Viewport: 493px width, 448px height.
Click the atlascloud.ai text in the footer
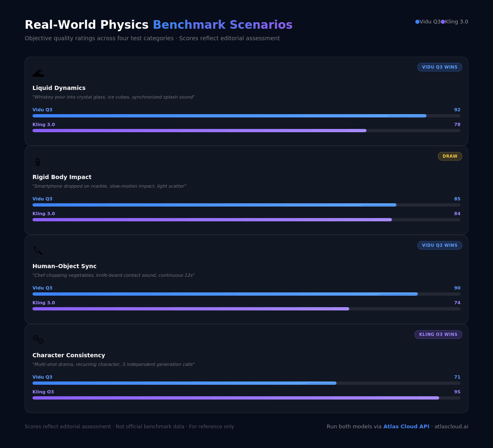coord(451,427)
